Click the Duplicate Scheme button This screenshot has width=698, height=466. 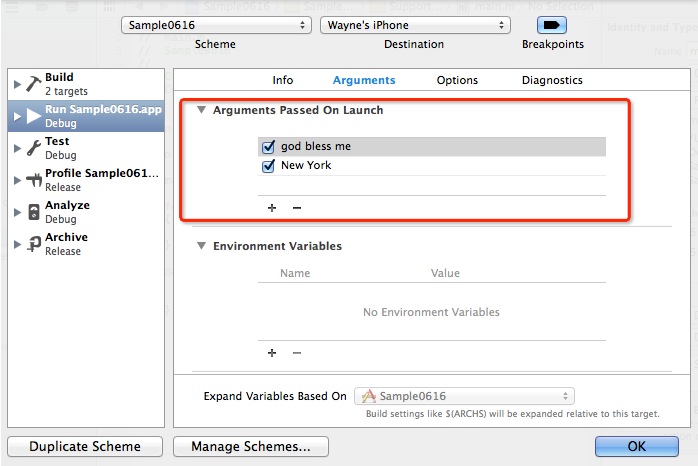(85, 446)
